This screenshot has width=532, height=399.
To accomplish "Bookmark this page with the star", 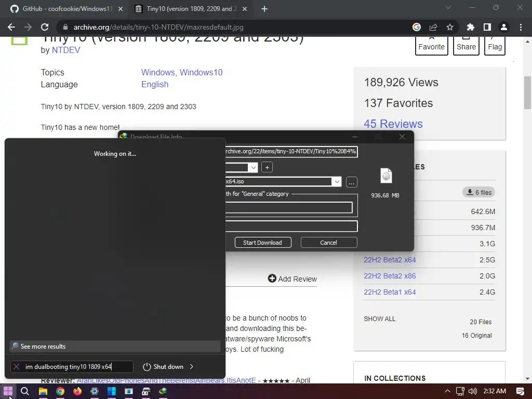I will click(x=450, y=27).
